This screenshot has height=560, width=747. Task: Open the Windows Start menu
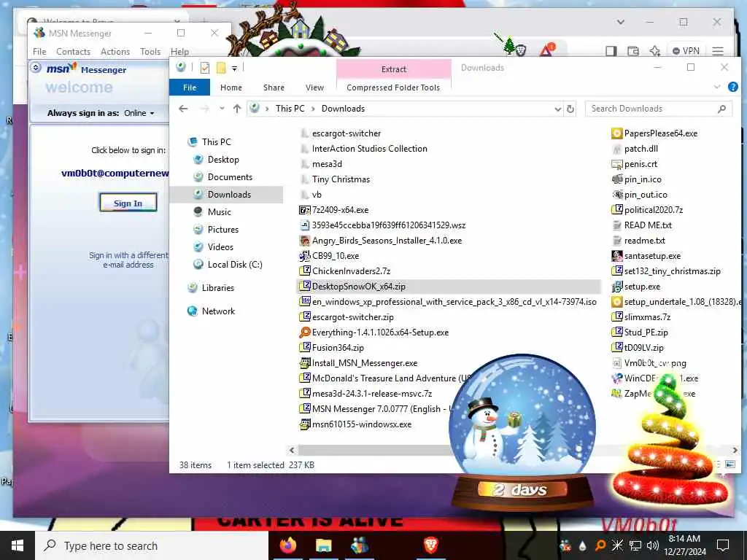coord(18,545)
